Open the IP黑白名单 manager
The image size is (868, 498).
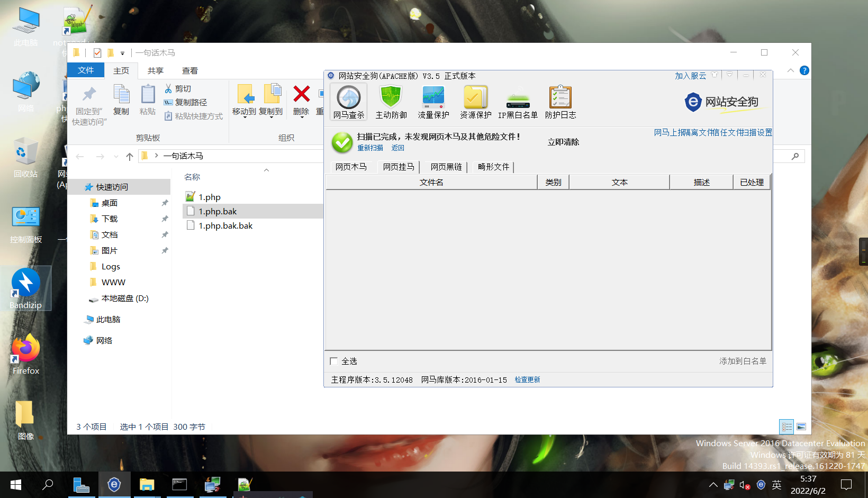(518, 102)
